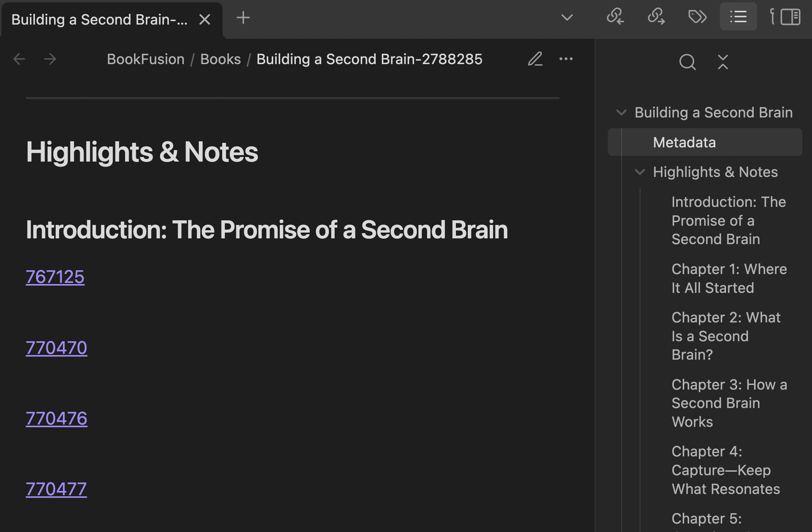Image resolution: width=812 pixels, height=532 pixels.
Task: Open the tags panel icon
Action: pos(697,17)
